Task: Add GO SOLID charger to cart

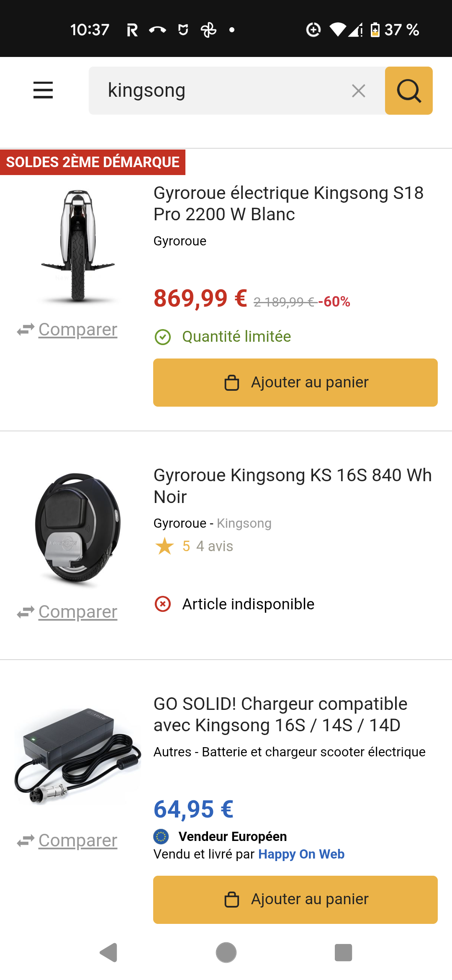Action: coord(295,899)
